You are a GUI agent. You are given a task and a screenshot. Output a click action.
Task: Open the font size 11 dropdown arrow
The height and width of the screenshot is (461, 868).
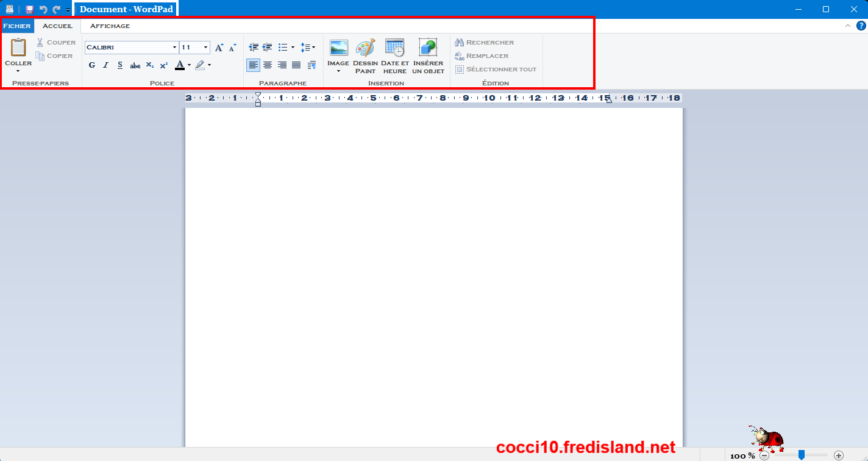[206, 48]
